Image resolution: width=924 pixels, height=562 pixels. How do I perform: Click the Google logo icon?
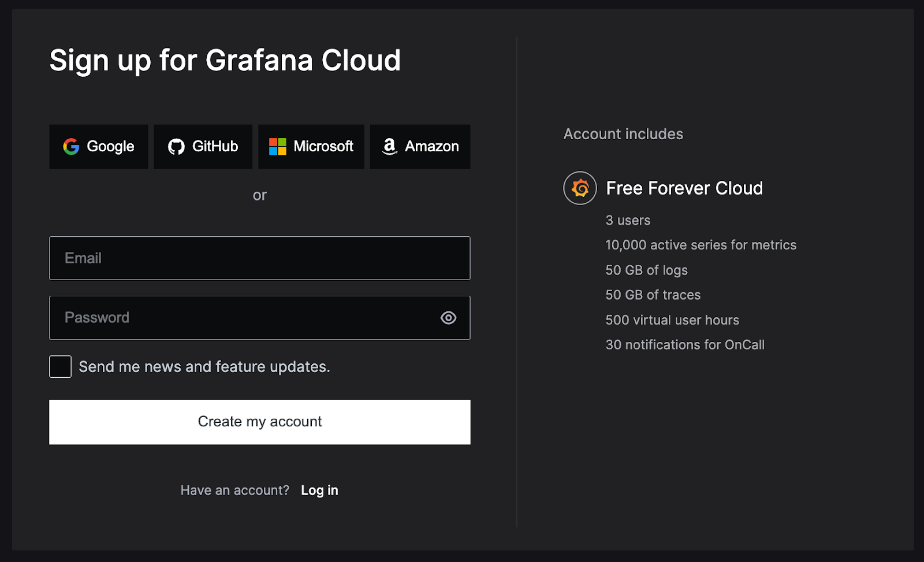pyautogui.click(x=70, y=147)
